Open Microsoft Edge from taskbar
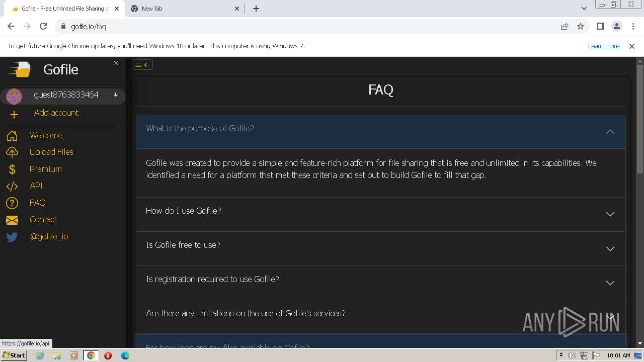 tap(125, 355)
